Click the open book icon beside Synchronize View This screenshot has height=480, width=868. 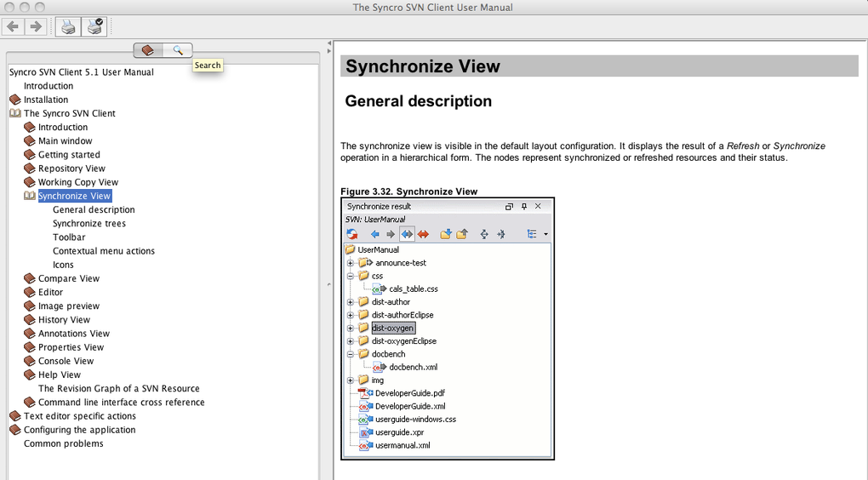(29, 196)
